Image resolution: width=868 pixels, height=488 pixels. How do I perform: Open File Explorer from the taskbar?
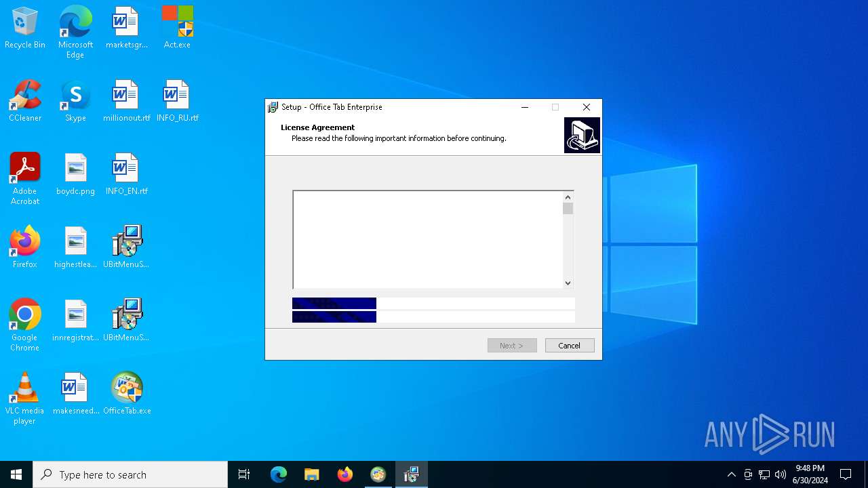tap(312, 474)
